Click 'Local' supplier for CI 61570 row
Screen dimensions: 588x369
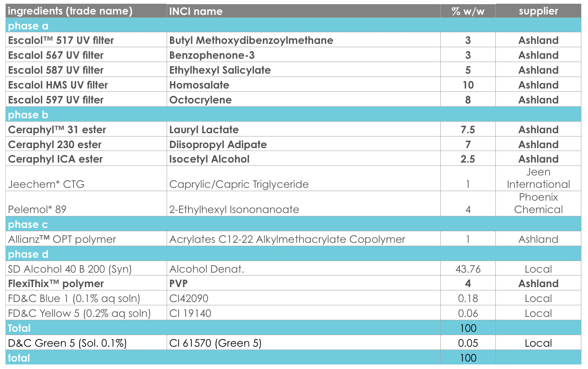point(538,343)
